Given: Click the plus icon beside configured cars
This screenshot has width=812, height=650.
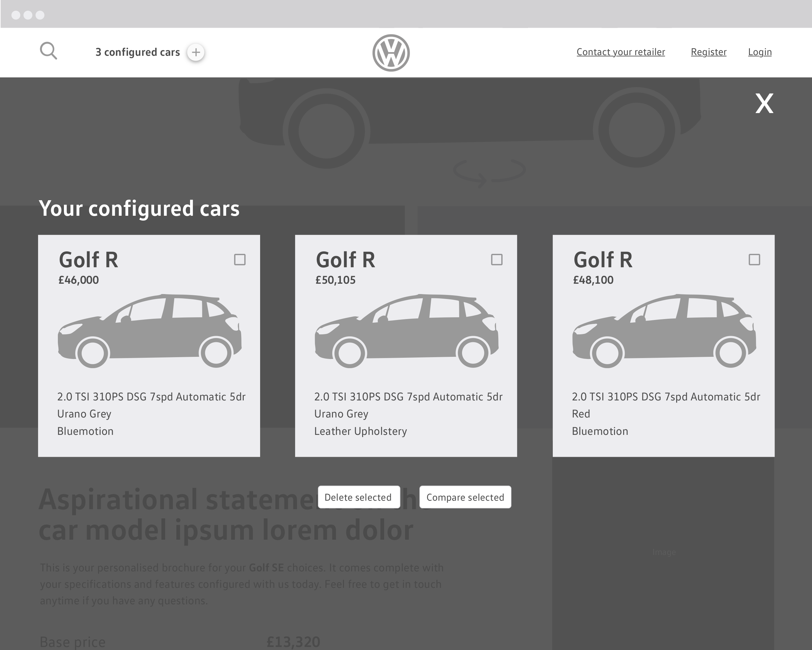Looking at the screenshot, I should (x=196, y=52).
